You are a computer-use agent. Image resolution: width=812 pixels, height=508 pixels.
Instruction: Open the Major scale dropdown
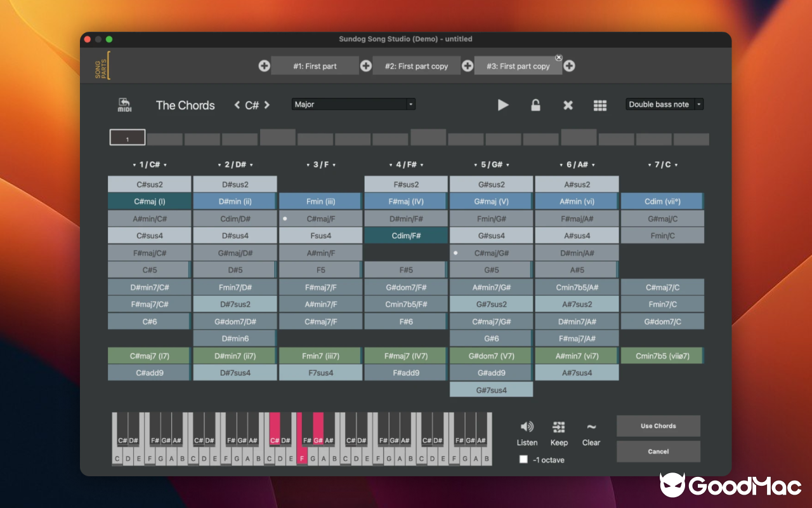coord(353,104)
